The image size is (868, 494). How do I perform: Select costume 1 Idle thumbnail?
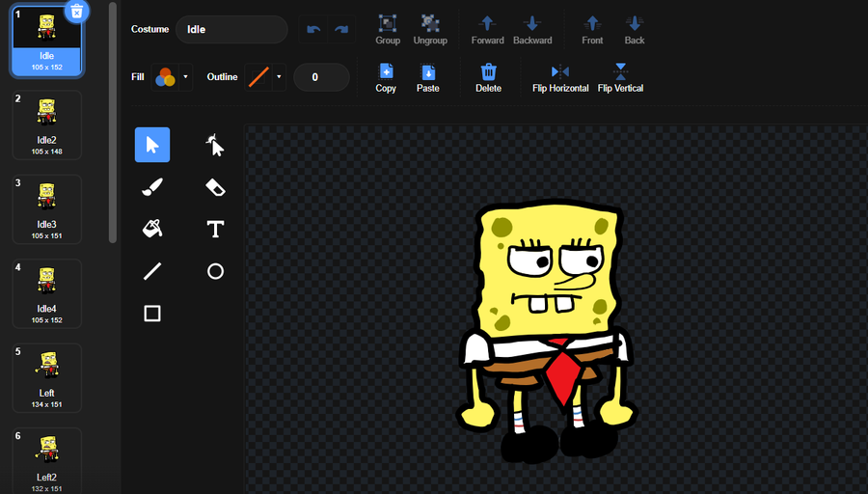click(x=46, y=41)
